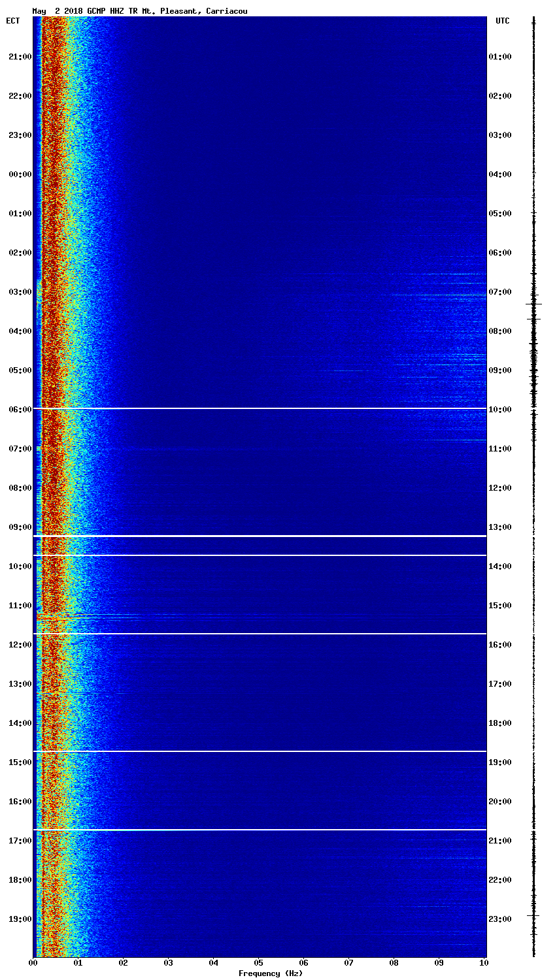Select 06:00 on the ECT time axis
Screen dimensions: 557x980
point(20,410)
